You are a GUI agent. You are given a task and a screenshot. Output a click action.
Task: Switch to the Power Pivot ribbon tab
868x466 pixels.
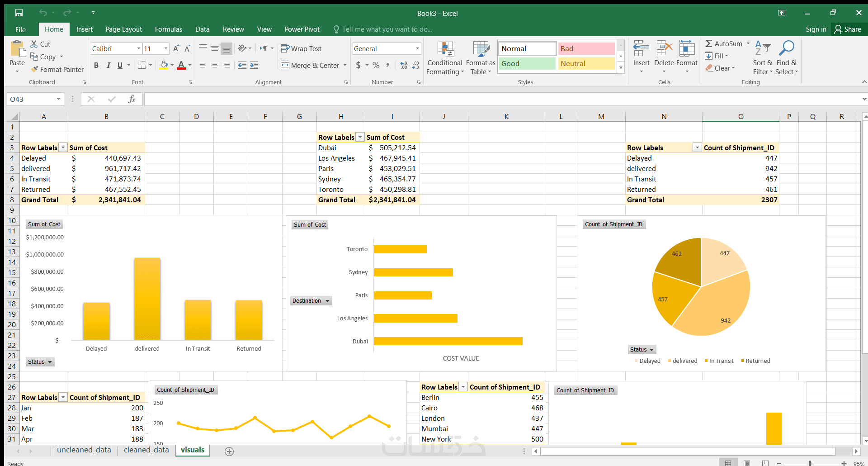[x=302, y=29]
